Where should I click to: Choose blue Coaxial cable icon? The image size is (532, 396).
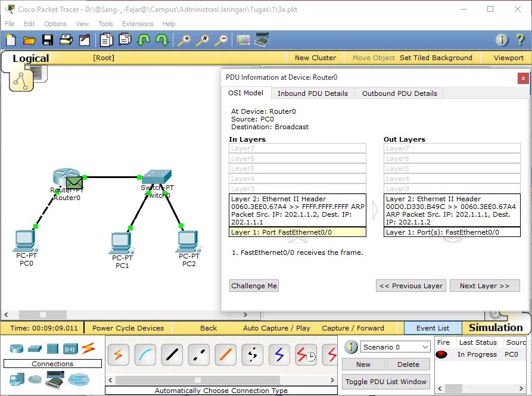click(279, 355)
